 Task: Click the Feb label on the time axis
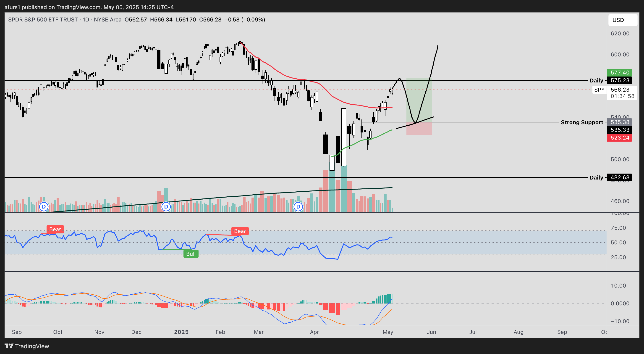coord(220,332)
